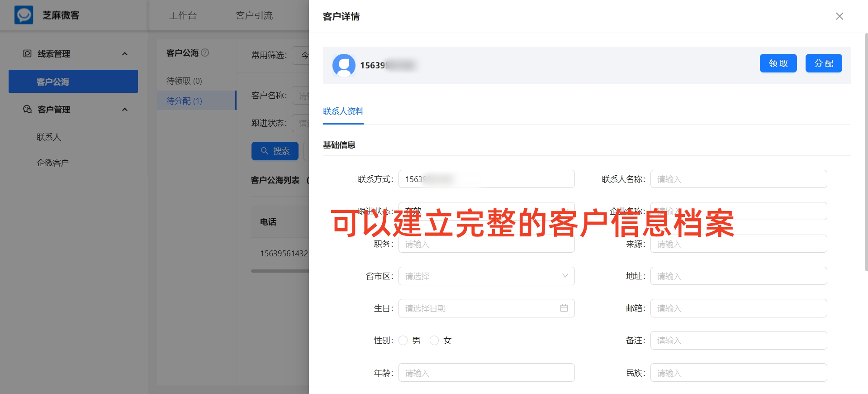Select the 联系人资料 tab
Viewport: 868px width, 394px height.
coord(343,111)
